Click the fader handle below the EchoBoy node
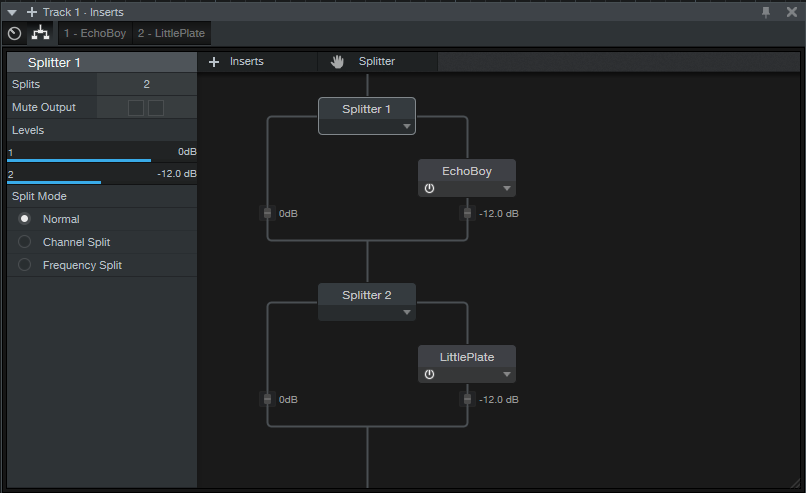The height and width of the screenshot is (493, 806). tap(467, 213)
